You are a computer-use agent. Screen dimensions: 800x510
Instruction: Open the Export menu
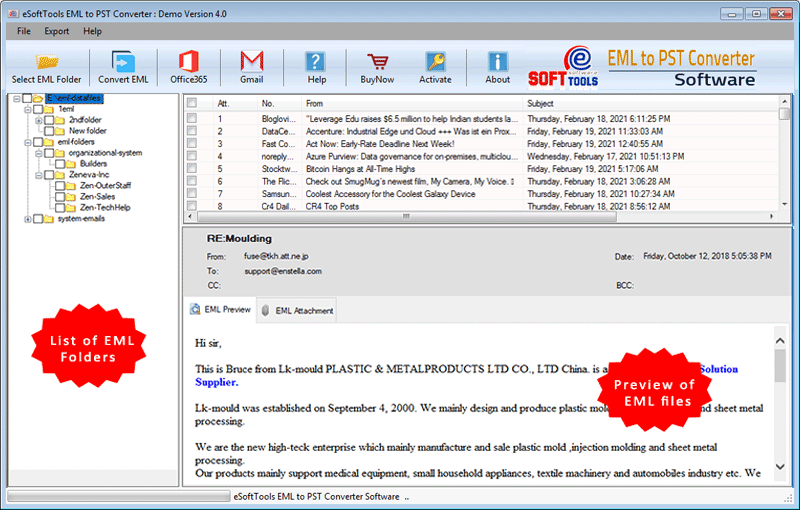tap(56, 31)
